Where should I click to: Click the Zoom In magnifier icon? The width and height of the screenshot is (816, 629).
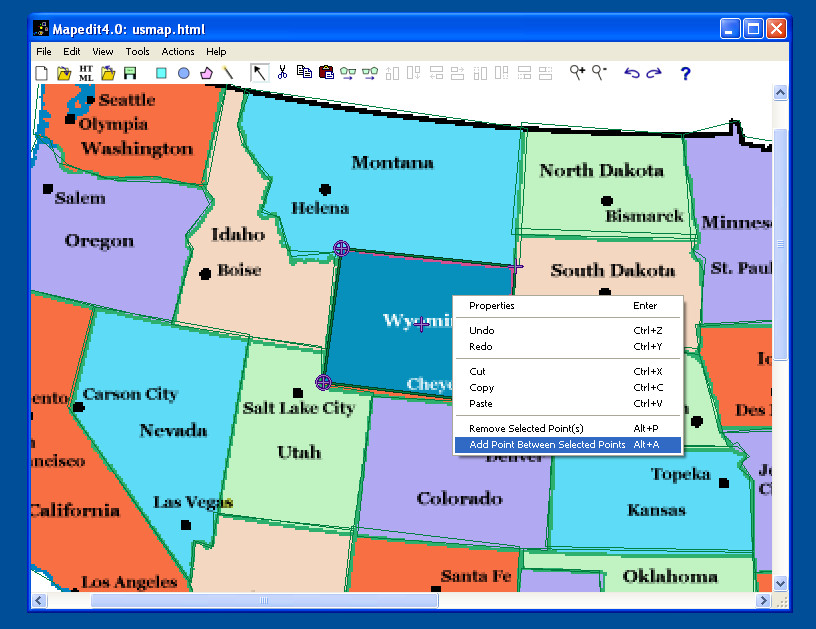coord(577,72)
